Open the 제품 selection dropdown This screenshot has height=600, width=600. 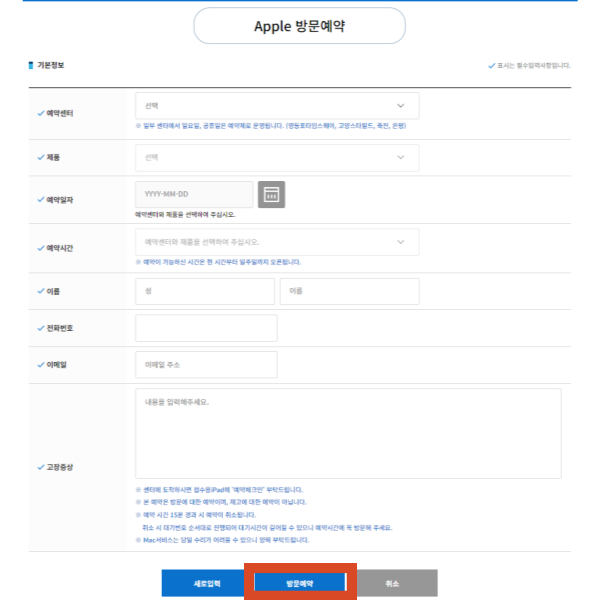pos(277,158)
